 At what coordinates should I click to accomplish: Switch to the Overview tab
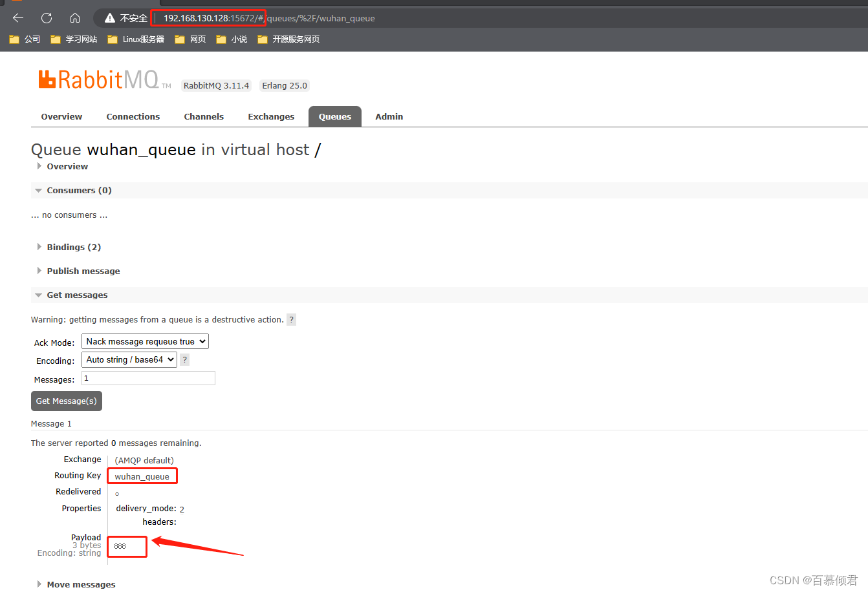coord(61,117)
